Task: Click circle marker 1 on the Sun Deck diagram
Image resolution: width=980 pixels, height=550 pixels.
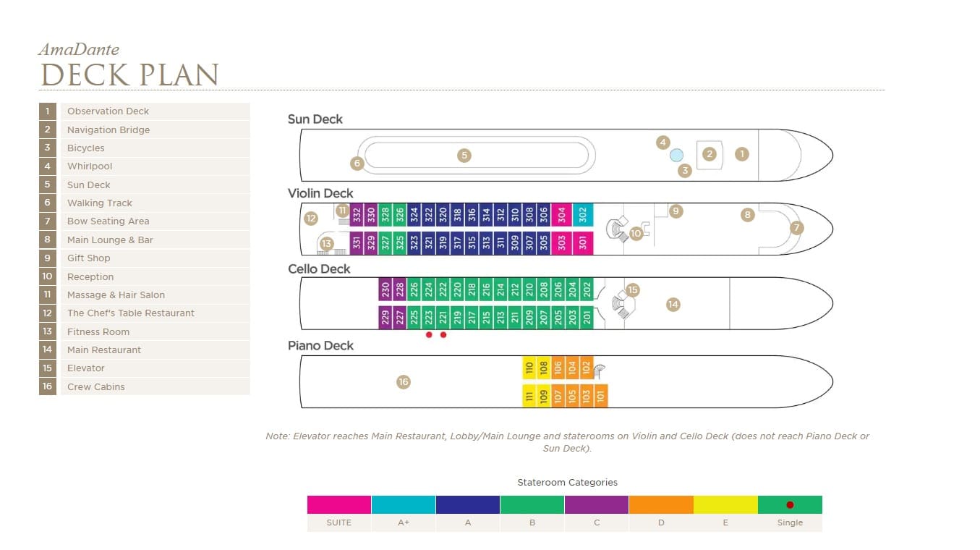Action: (x=741, y=153)
